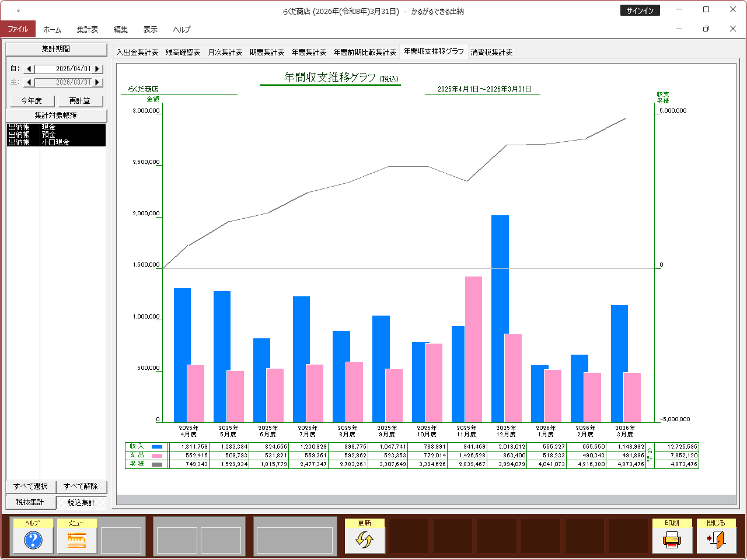Select the 出納帳 預金 ledger row

(56, 135)
